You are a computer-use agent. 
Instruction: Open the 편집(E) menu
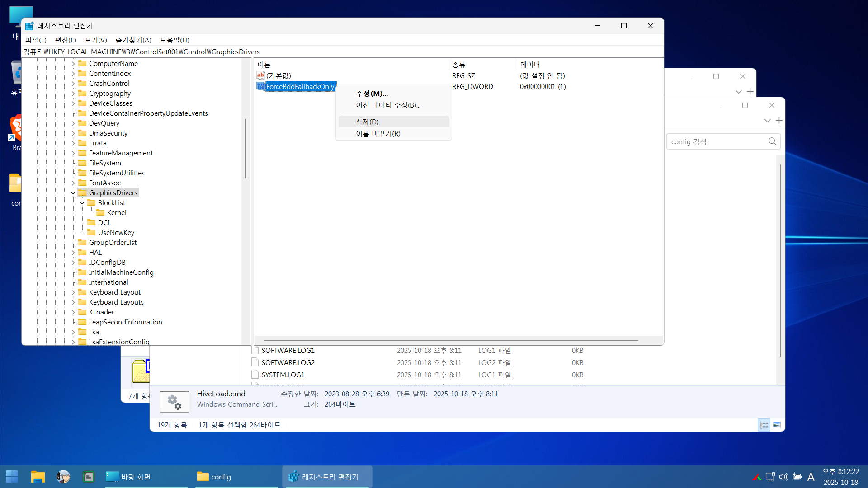[x=66, y=40]
